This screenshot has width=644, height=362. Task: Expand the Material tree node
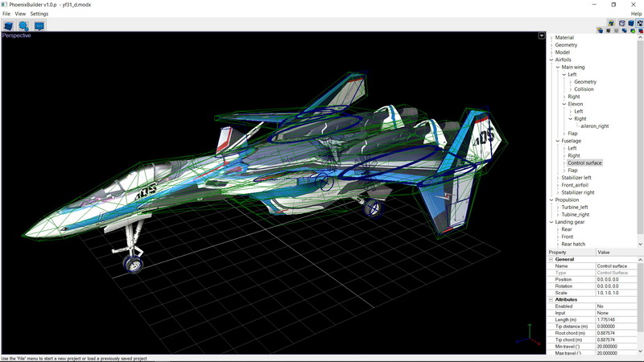click(551, 38)
